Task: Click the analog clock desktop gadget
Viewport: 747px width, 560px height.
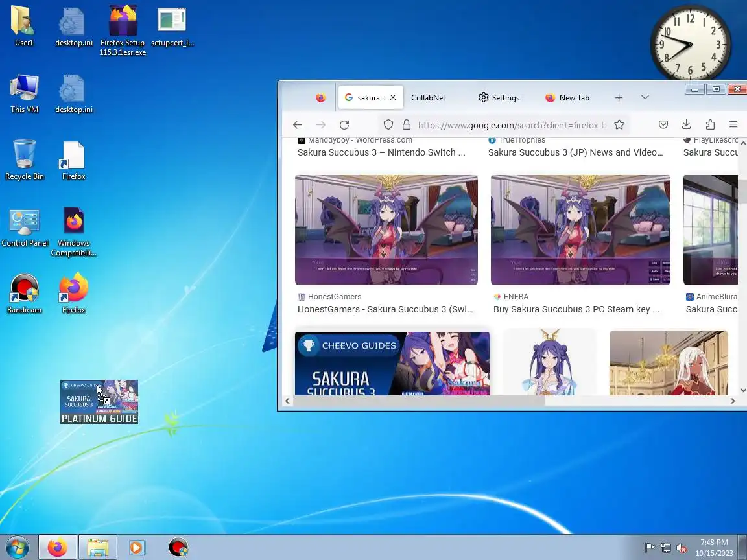Action: tap(690, 44)
